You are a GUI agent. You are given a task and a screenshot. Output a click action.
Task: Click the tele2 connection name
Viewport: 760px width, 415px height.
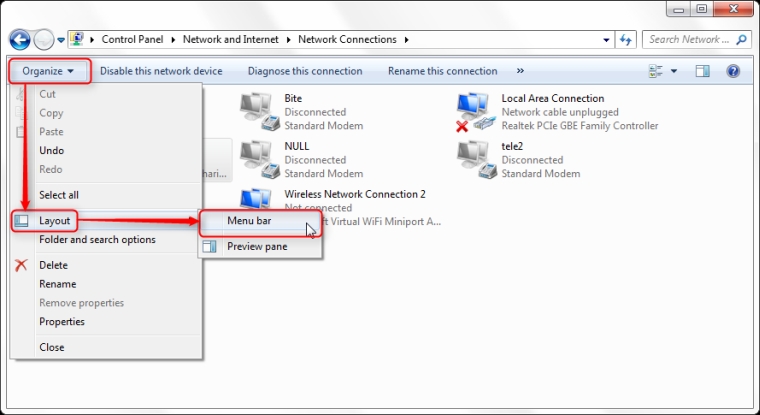[x=512, y=146]
